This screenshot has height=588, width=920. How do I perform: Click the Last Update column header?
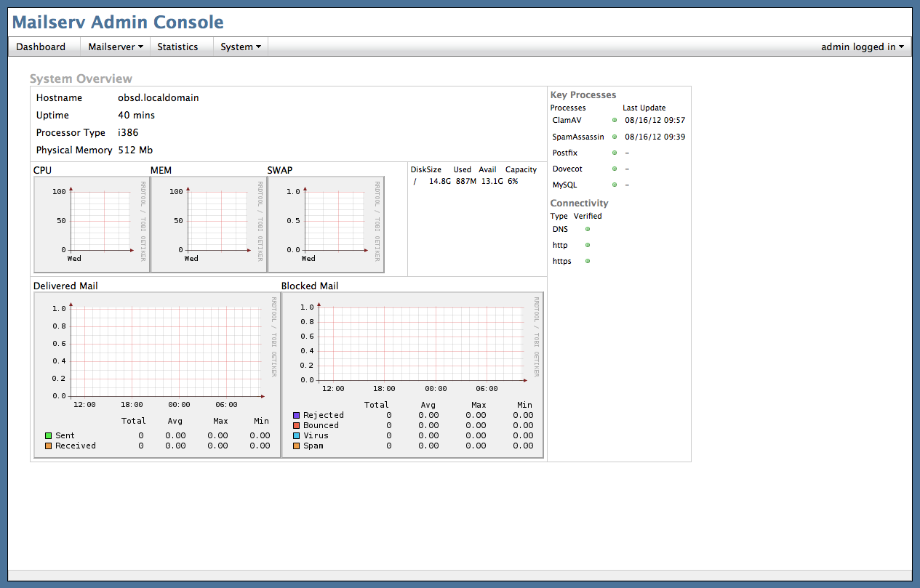tap(644, 108)
